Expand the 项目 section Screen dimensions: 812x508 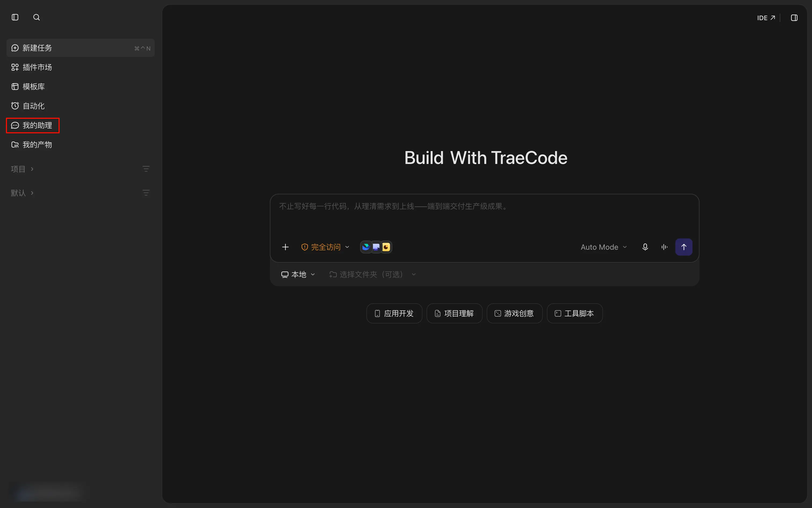click(22, 169)
